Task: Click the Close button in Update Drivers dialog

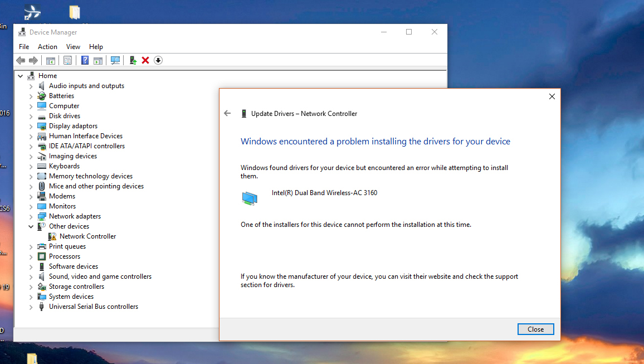Action: tap(535, 329)
